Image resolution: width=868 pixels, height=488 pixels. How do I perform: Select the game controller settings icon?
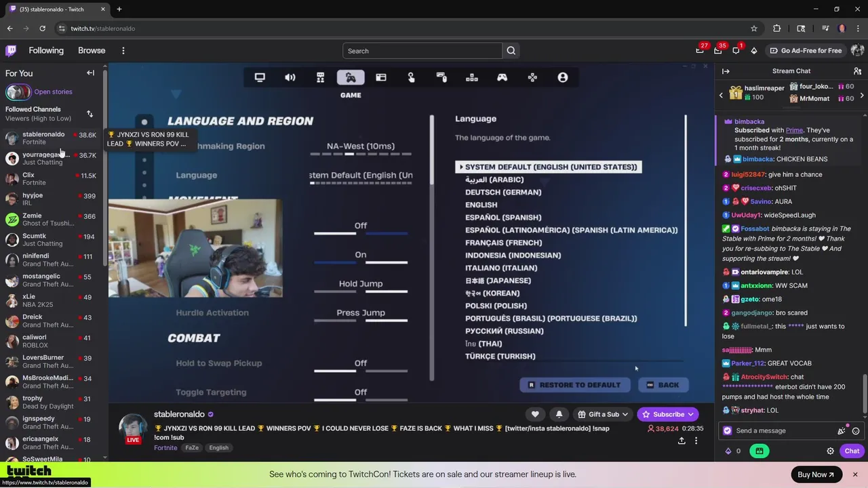pos(502,77)
